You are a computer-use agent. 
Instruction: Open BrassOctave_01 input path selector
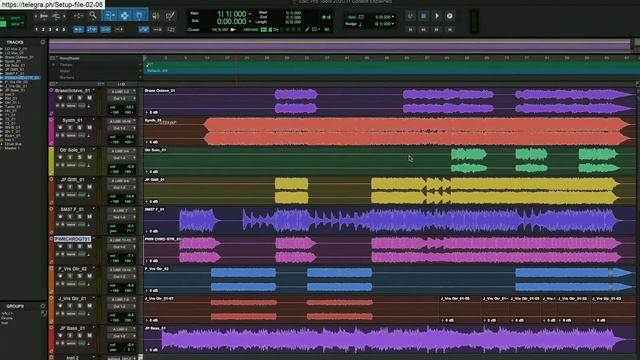pos(122,92)
